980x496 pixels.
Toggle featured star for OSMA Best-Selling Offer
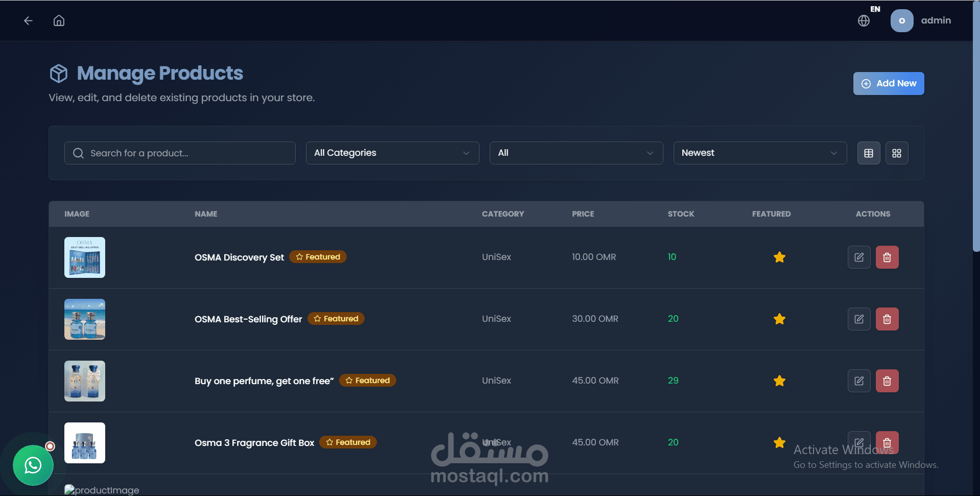pos(779,319)
